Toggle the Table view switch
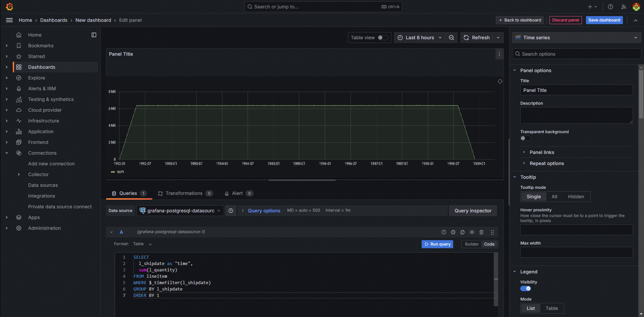The height and width of the screenshot is (317, 644). click(x=383, y=38)
